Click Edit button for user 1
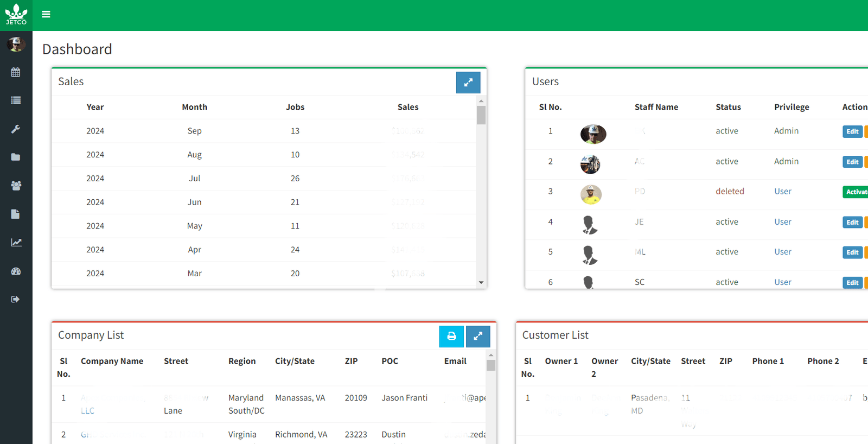Image resolution: width=868 pixels, height=444 pixels. coord(852,131)
